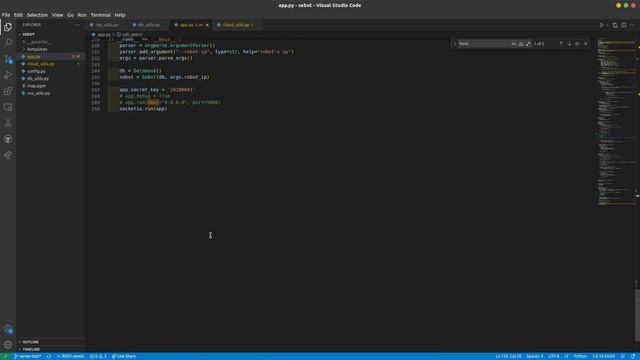Open the Live Share view in activity bar
The height and width of the screenshot is (360, 640).
8,156
